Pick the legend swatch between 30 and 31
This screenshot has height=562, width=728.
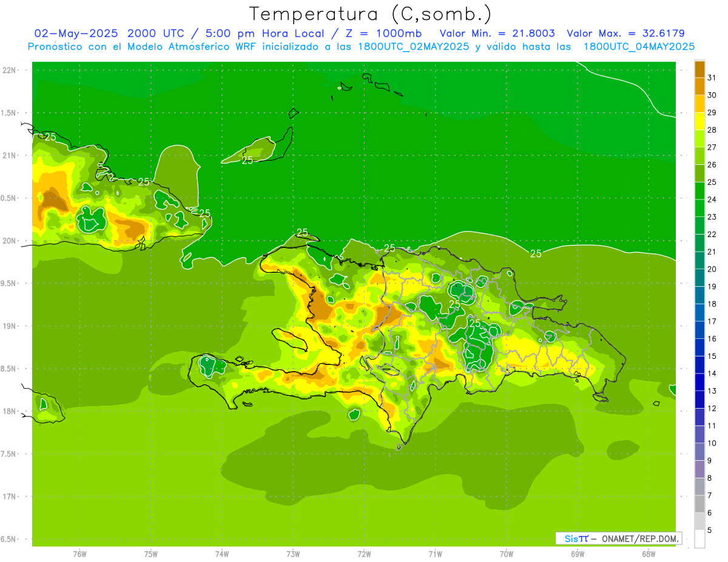tap(699, 87)
